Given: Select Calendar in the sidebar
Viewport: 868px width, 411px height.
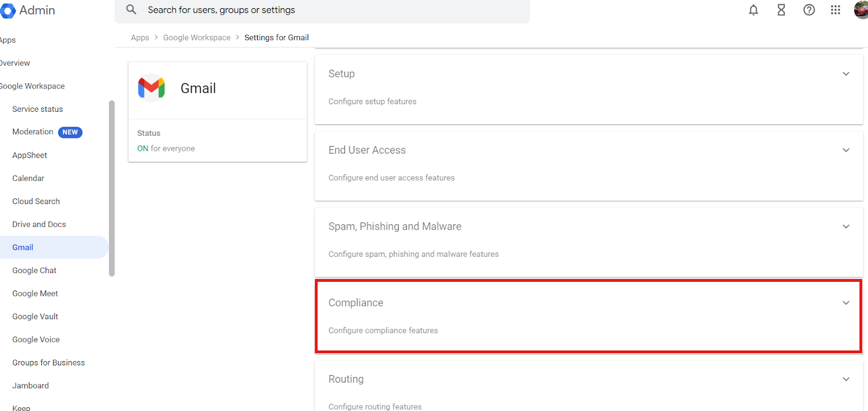Looking at the screenshot, I should (x=28, y=178).
